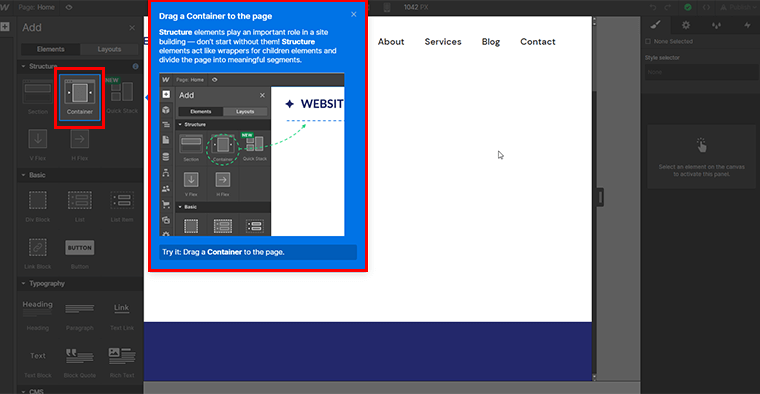Select the Button element in Basic
The image size is (760, 394).
(79, 253)
